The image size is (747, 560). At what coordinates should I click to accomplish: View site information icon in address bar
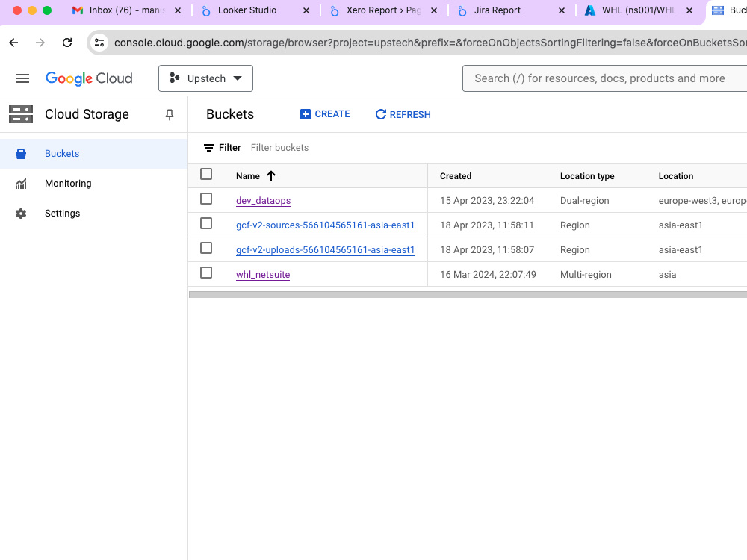point(99,43)
